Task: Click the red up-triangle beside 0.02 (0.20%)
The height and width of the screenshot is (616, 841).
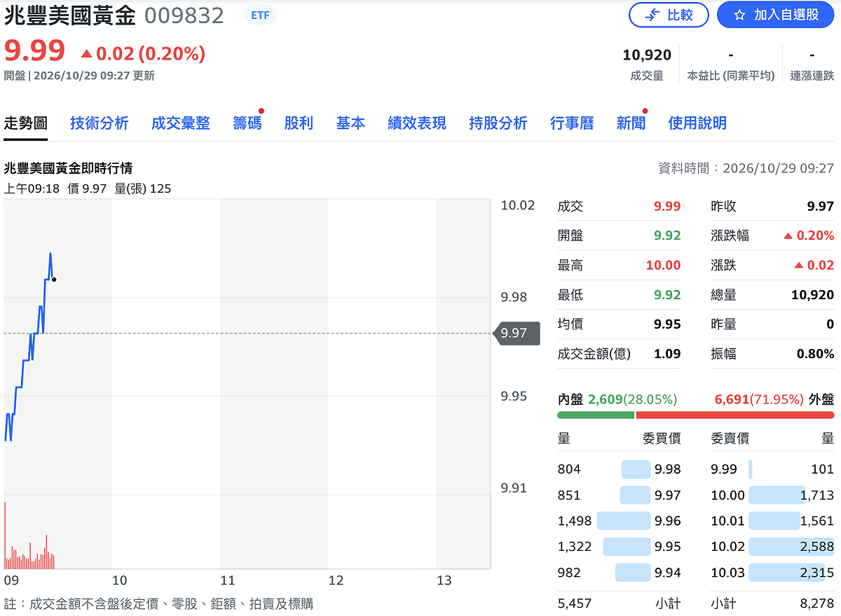Action: tap(87, 53)
